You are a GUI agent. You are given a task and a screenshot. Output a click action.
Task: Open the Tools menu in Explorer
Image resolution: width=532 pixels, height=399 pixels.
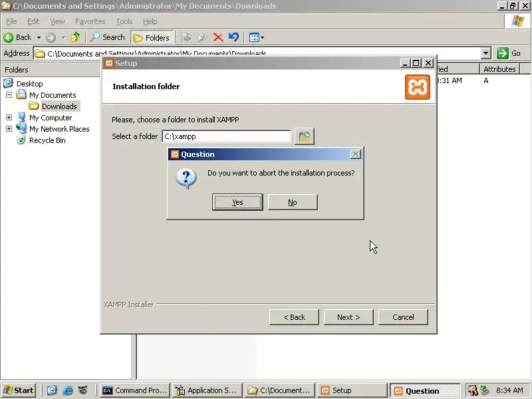124,21
